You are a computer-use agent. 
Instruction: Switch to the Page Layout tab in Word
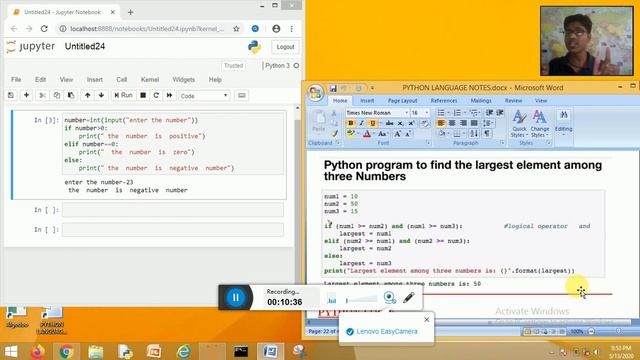[x=402, y=100]
